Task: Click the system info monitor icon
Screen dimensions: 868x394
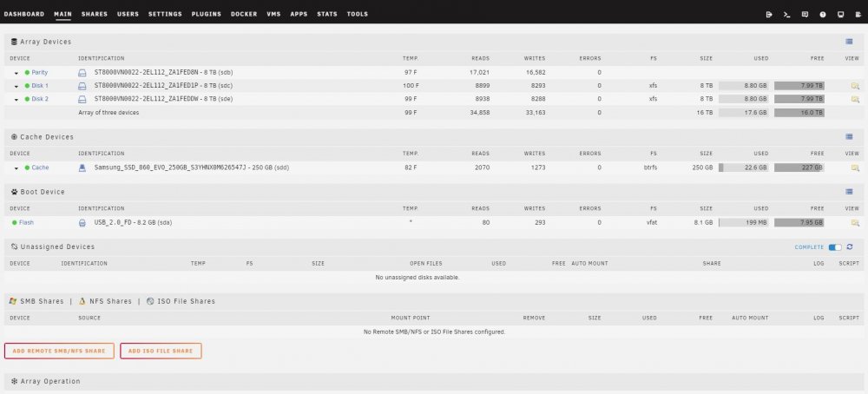Action: pos(840,15)
